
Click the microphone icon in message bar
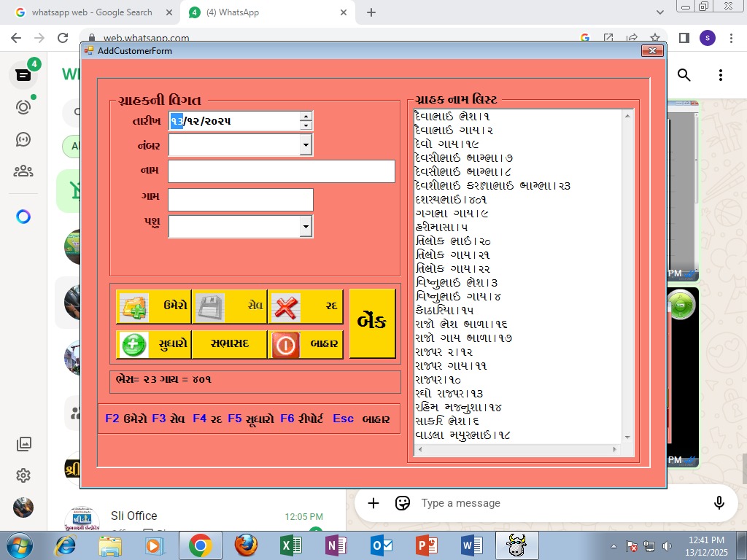(x=719, y=503)
